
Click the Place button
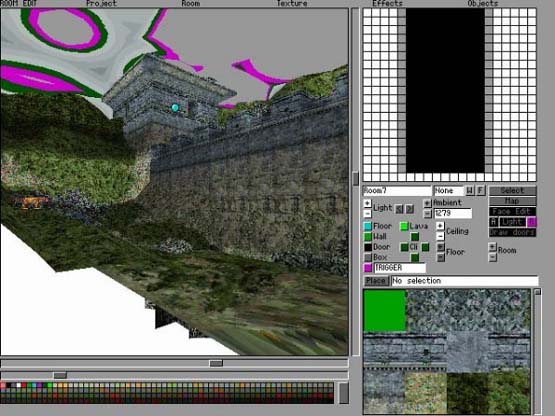[376, 281]
